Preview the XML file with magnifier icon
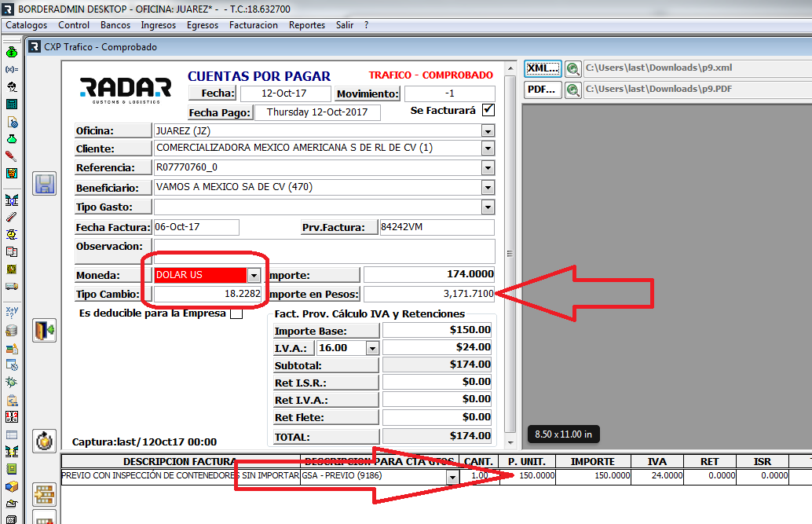This screenshot has width=812, height=524. coord(572,68)
